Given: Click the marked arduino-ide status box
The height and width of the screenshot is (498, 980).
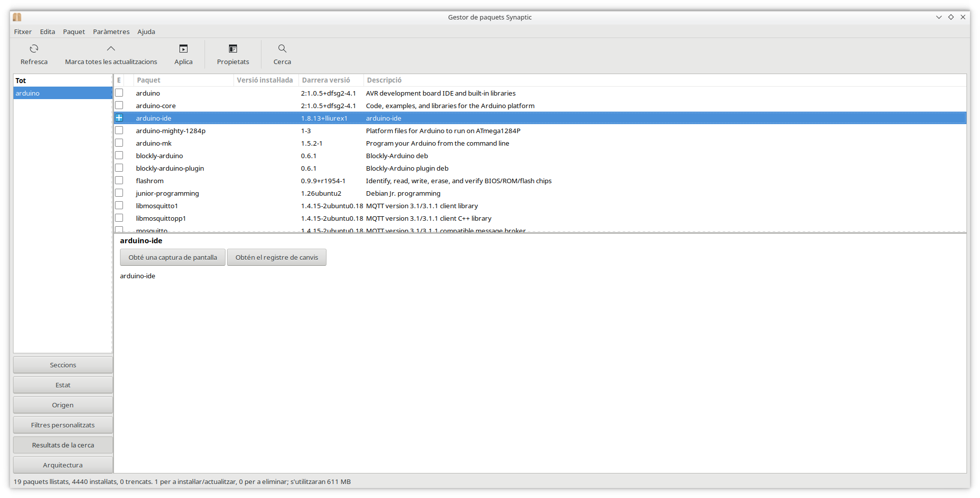Looking at the screenshot, I should (x=119, y=118).
